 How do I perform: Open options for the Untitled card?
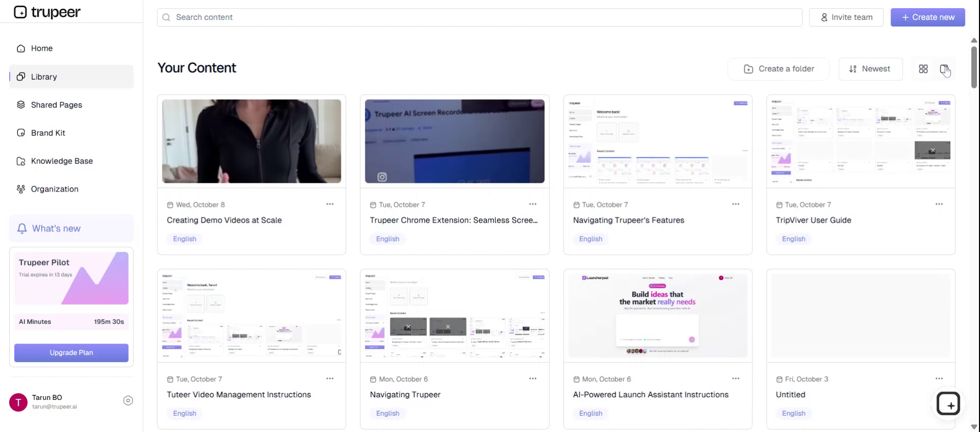939,379
